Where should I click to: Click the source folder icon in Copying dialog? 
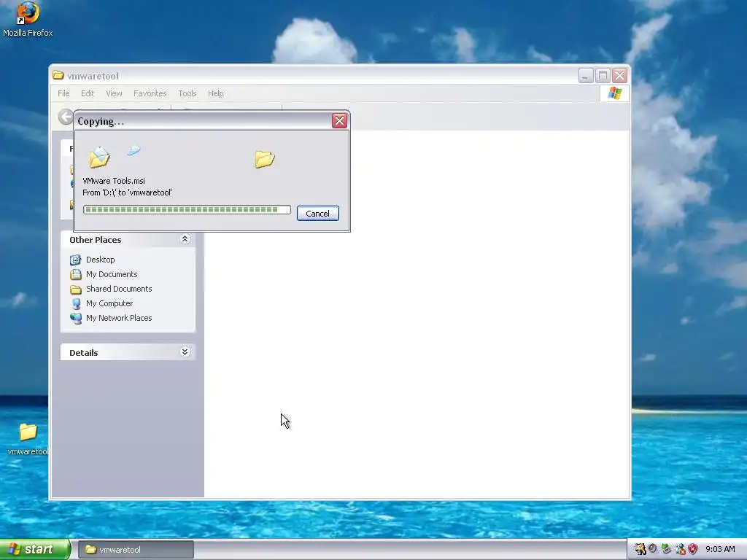pos(99,157)
